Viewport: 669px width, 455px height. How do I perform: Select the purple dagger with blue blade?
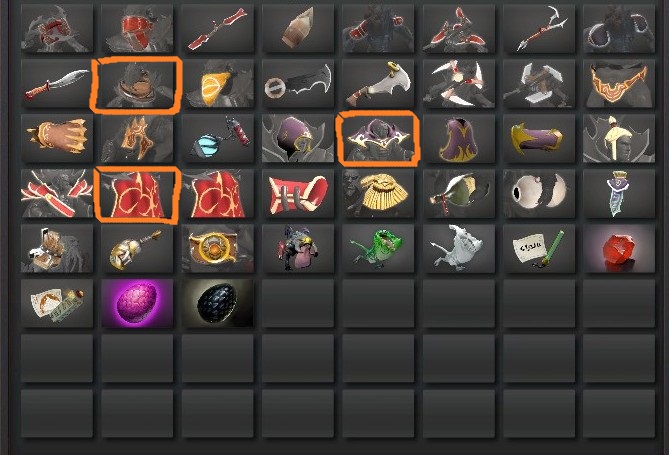pyautogui.click(x=619, y=193)
